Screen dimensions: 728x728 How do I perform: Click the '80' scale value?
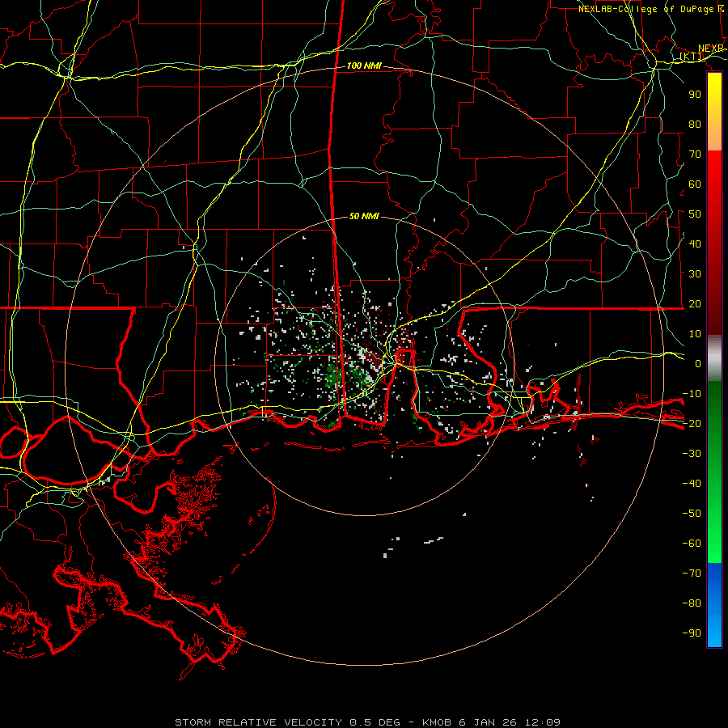[695, 125]
